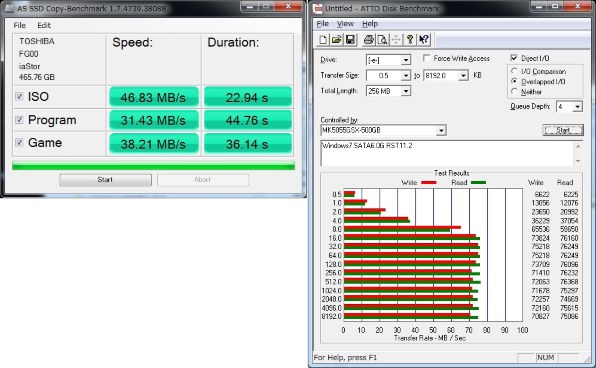Click the ATTO Disk Benchmark title icon

point(317,8)
